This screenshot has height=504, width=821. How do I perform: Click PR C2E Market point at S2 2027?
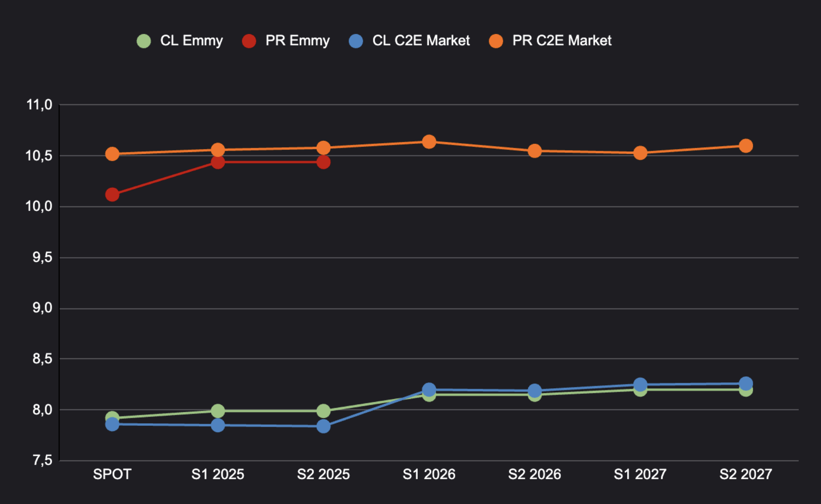coord(746,146)
